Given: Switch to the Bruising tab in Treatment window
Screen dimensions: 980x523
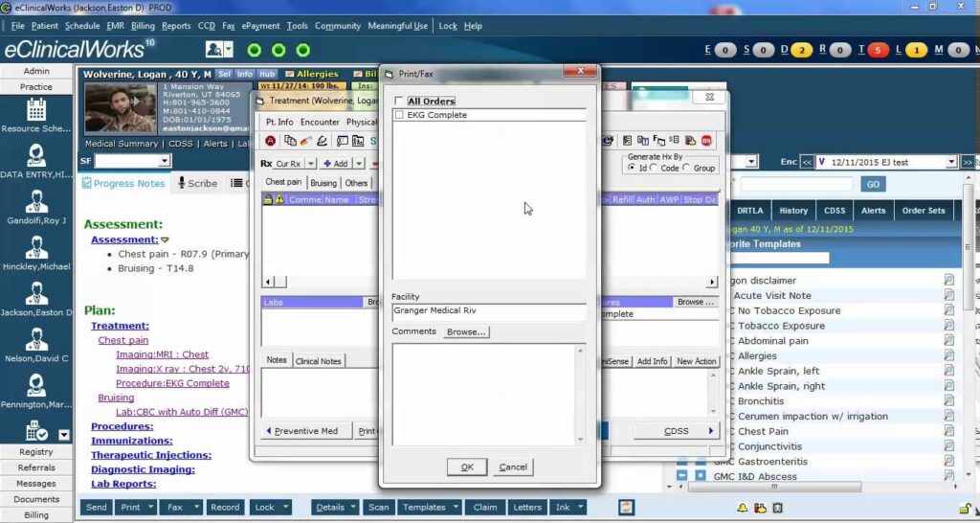Looking at the screenshot, I should pos(323,183).
